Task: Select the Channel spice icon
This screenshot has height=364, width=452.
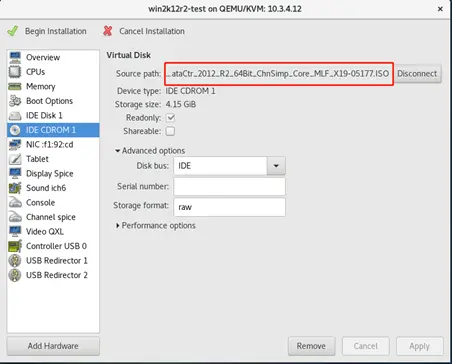Action: pyautogui.click(x=15, y=217)
